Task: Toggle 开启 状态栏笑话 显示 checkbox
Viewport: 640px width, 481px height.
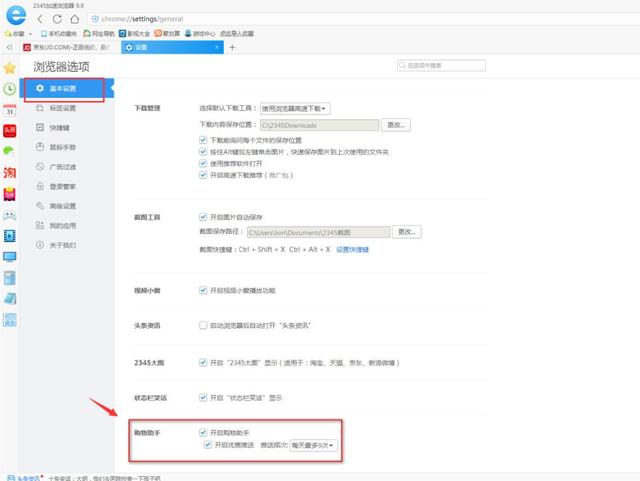Action: click(203, 397)
